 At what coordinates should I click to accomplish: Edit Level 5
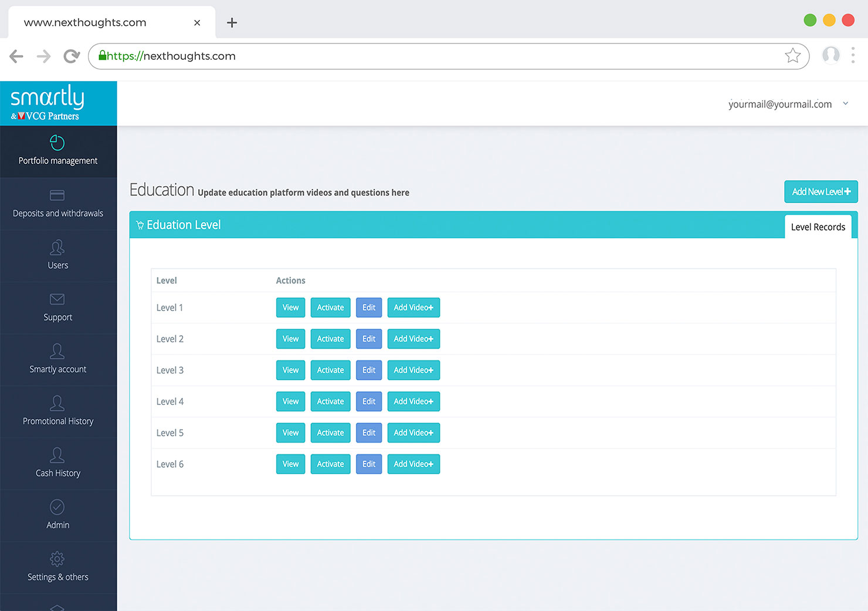coord(369,433)
